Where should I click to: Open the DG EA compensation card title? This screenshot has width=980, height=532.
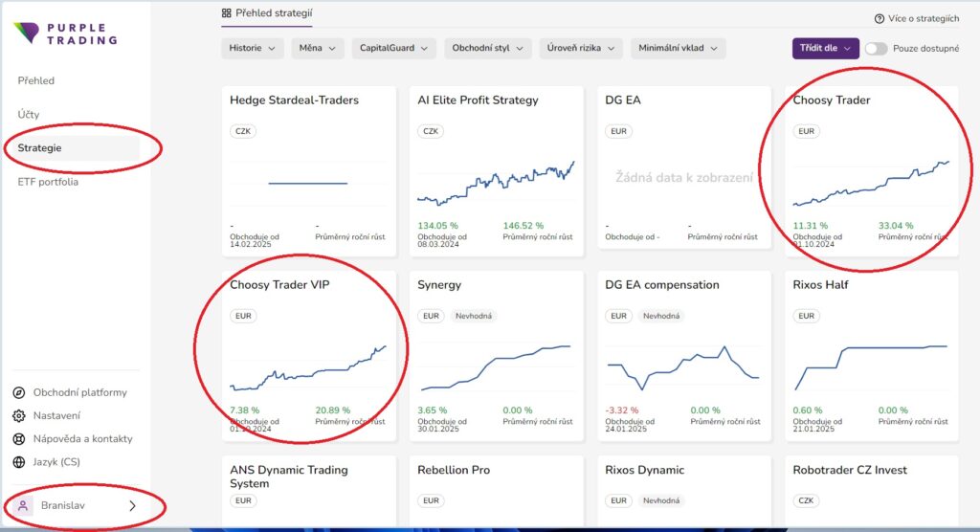(x=662, y=284)
